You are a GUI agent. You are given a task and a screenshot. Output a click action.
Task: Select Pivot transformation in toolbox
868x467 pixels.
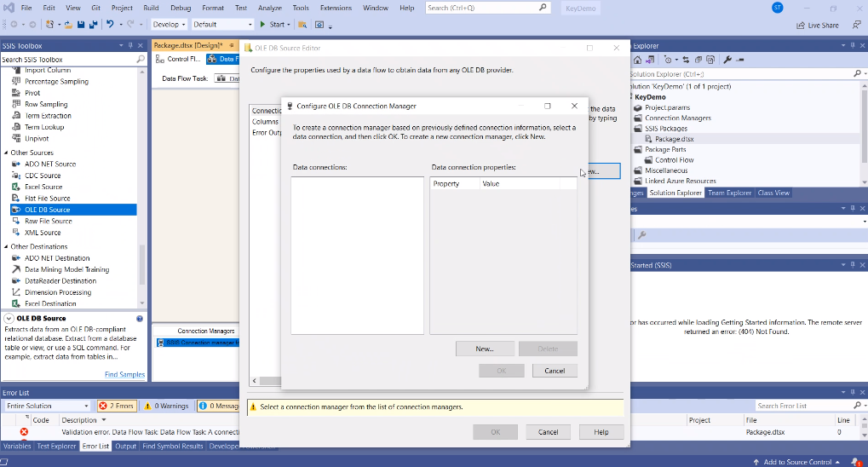(32, 93)
